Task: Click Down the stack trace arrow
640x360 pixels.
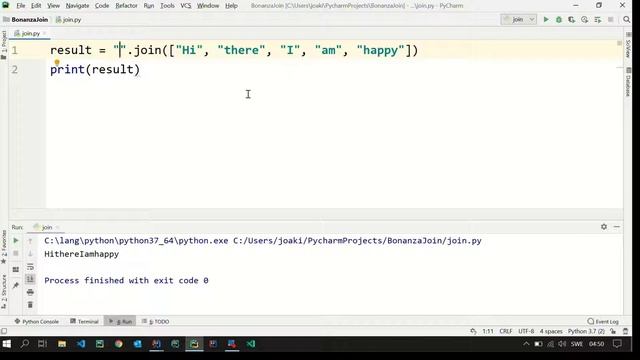Action: (x=30, y=254)
